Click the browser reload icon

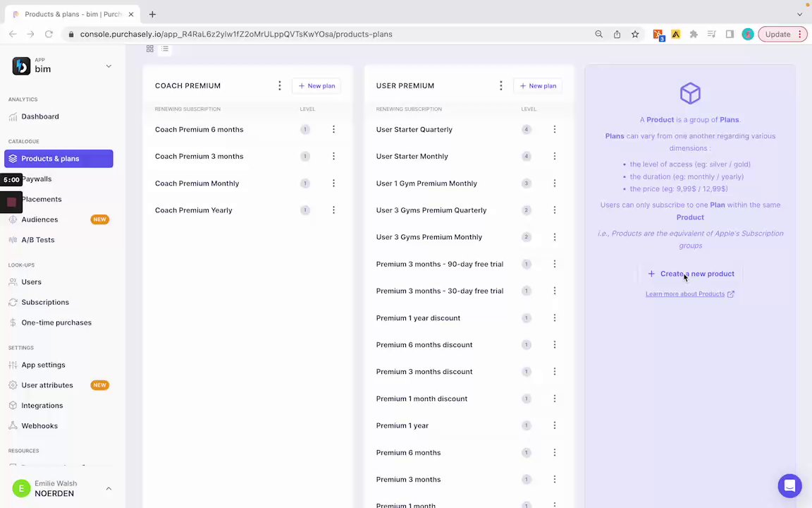coord(49,34)
